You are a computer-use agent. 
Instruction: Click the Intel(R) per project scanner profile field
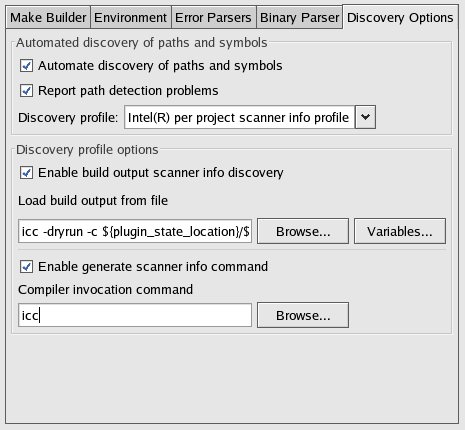click(239, 117)
